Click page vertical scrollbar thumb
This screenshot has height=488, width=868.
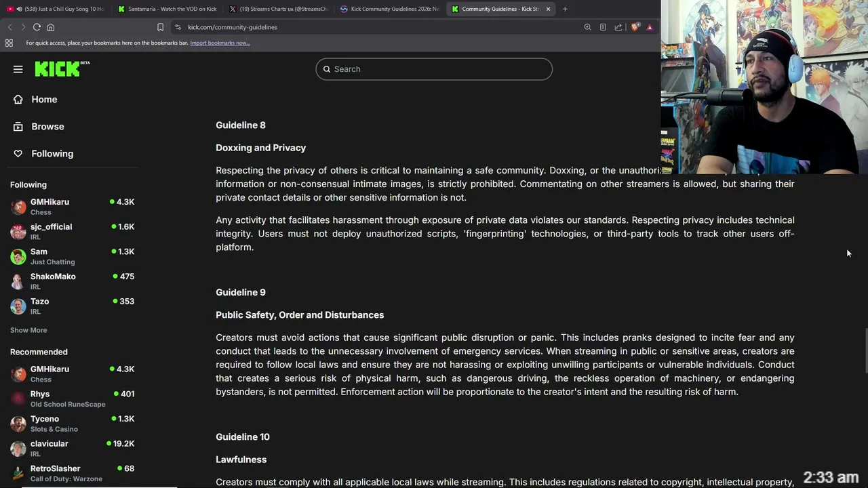point(865,350)
